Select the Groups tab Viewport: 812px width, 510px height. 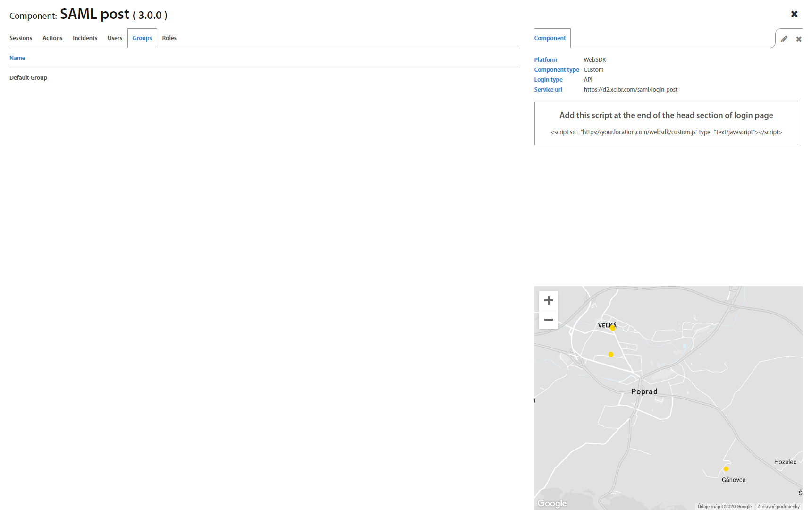(x=142, y=38)
